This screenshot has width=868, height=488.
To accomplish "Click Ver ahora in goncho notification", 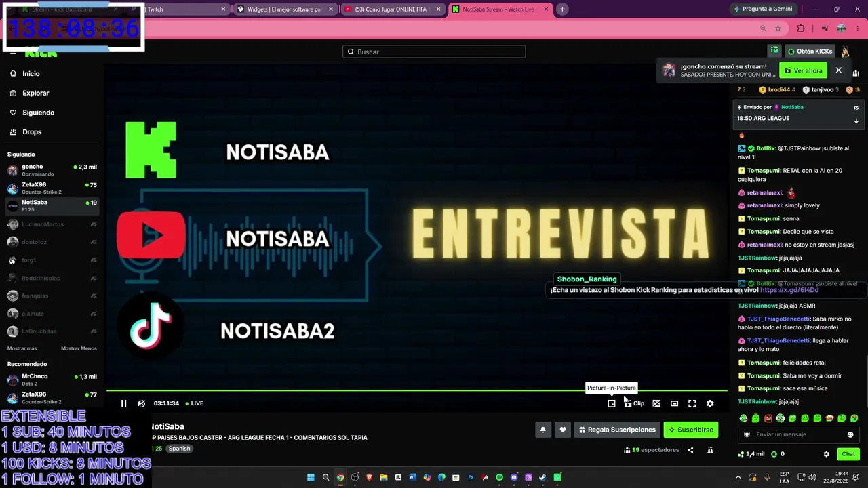I will pos(804,70).
